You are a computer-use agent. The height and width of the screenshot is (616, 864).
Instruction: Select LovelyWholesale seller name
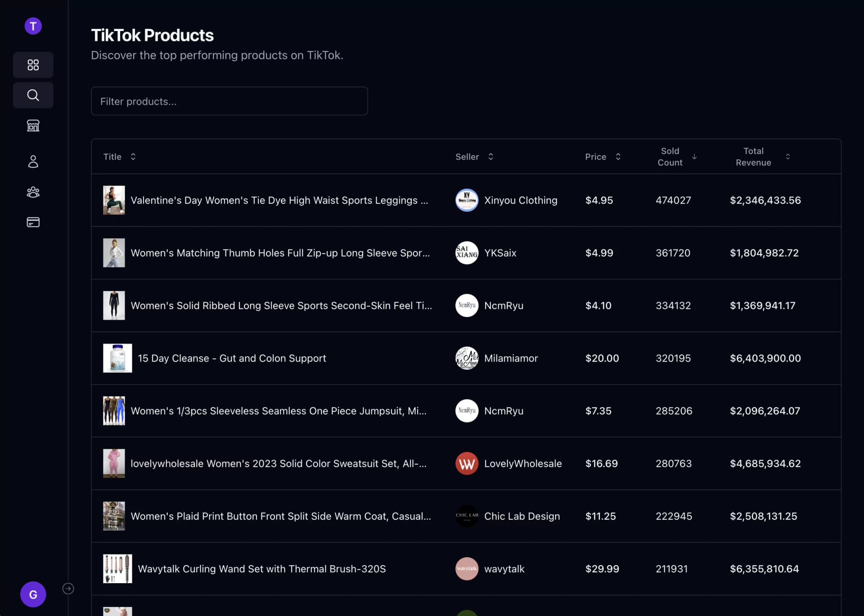tap(523, 464)
